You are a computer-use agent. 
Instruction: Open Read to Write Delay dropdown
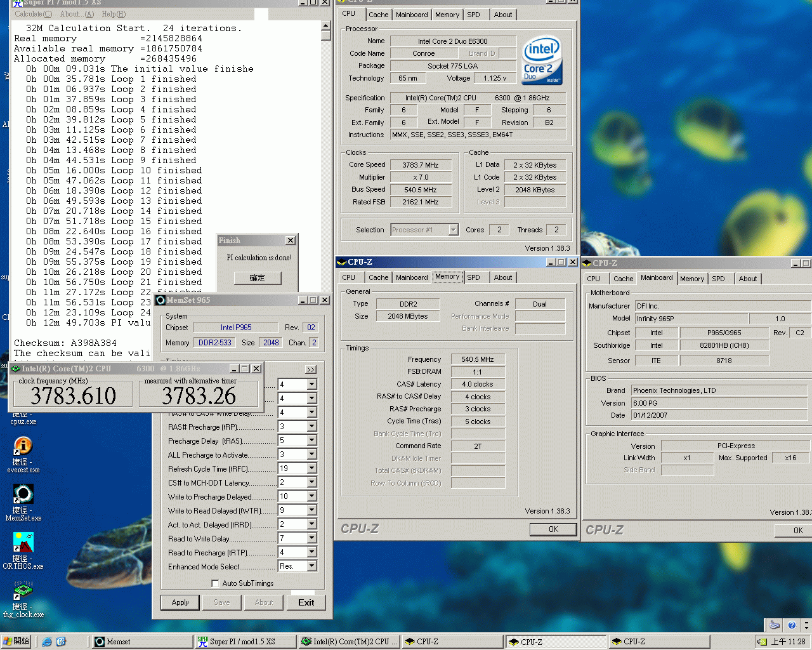click(311, 538)
